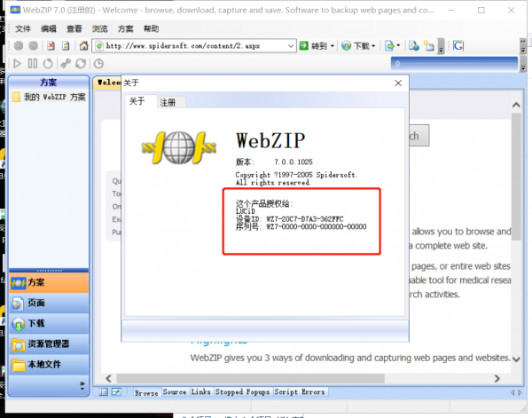Viewport: 532px width, 418px height.
Task: Click the play start project icon
Action: point(17,64)
